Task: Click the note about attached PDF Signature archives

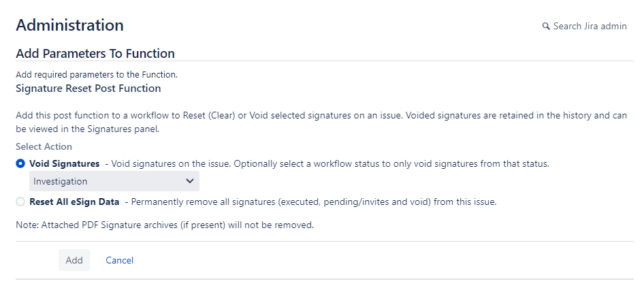Action: tap(165, 225)
